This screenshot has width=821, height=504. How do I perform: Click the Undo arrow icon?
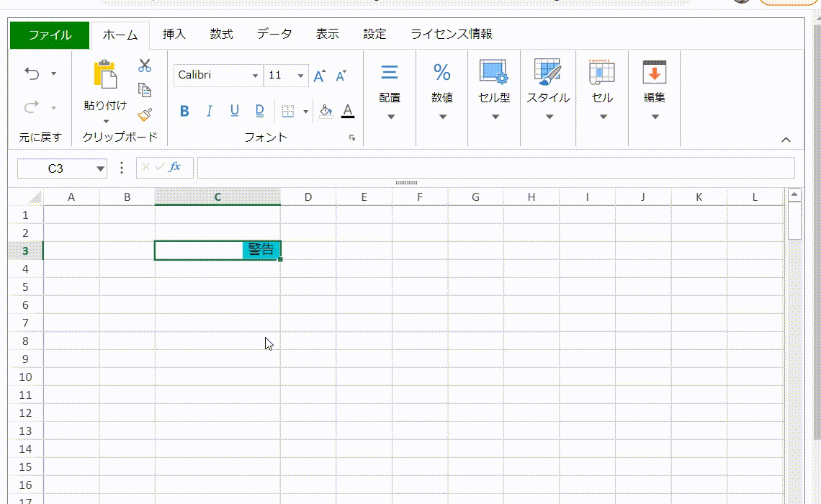tap(32, 73)
